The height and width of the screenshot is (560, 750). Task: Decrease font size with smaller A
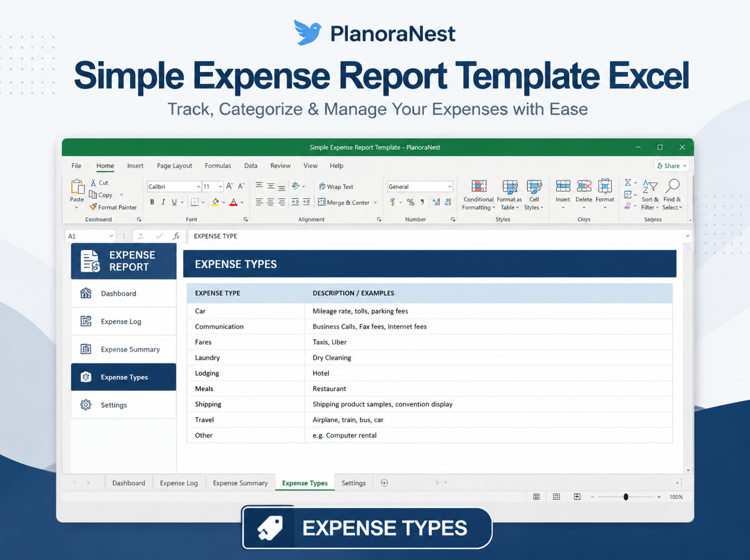[241, 186]
